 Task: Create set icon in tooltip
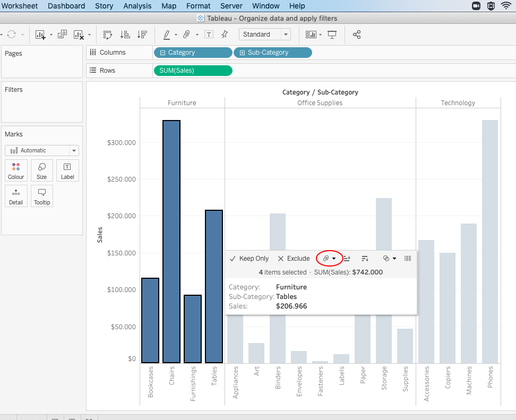pos(386,259)
